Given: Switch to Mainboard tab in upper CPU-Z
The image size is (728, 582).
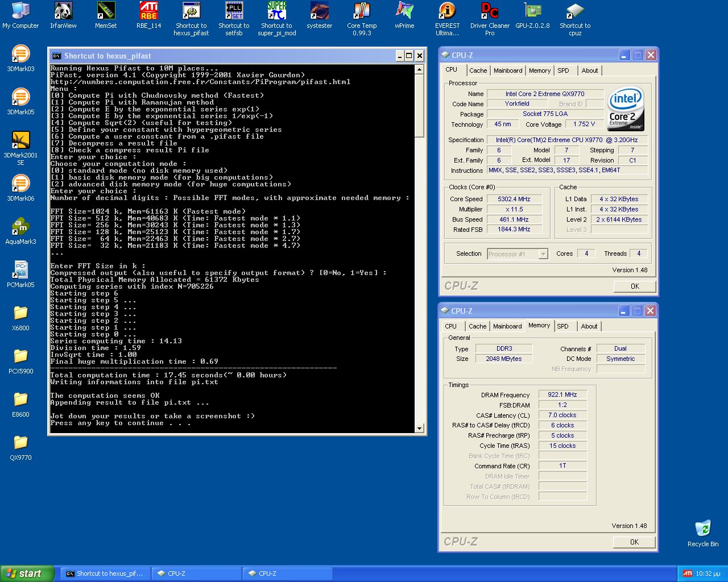Looking at the screenshot, I should click(508, 70).
